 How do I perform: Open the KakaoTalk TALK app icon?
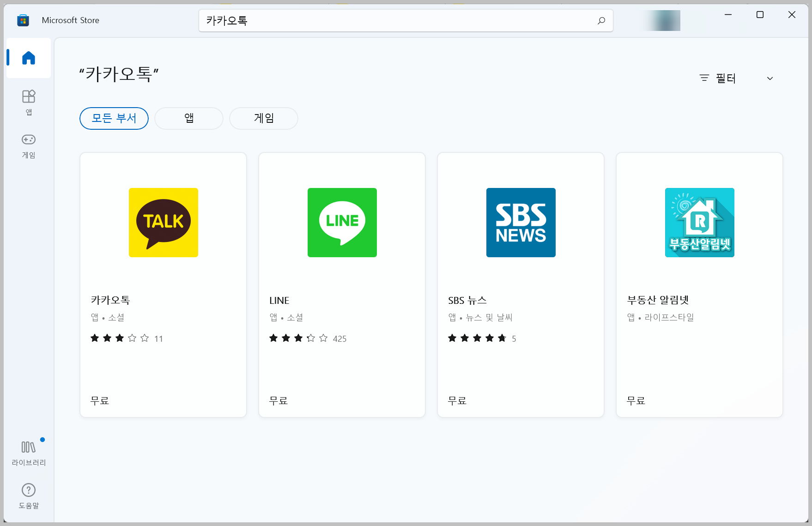pos(164,223)
